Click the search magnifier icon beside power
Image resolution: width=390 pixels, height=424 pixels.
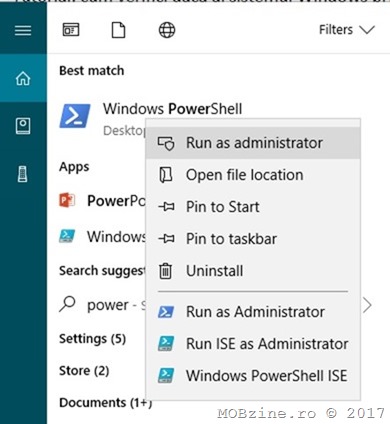pyautogui.click(x=67, y=304)
